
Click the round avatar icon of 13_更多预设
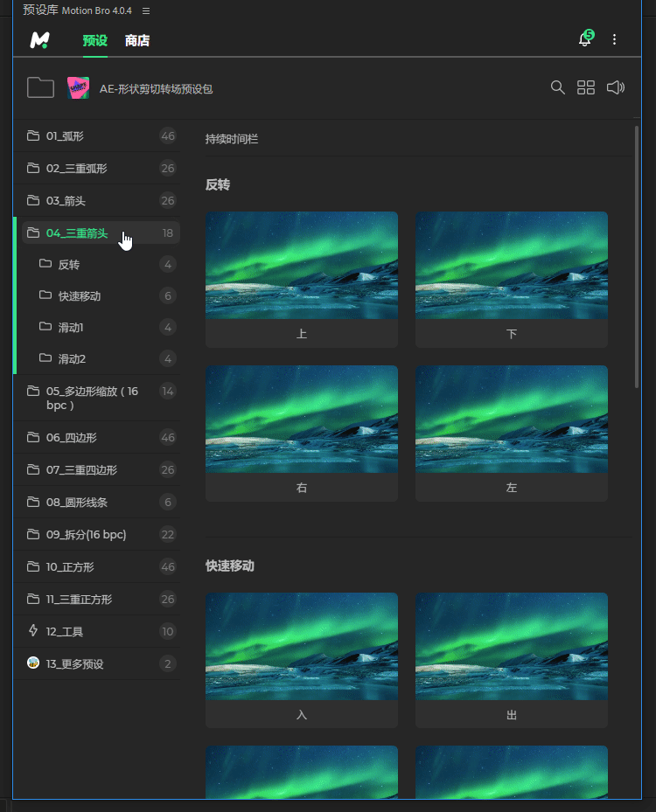(33, 663)
